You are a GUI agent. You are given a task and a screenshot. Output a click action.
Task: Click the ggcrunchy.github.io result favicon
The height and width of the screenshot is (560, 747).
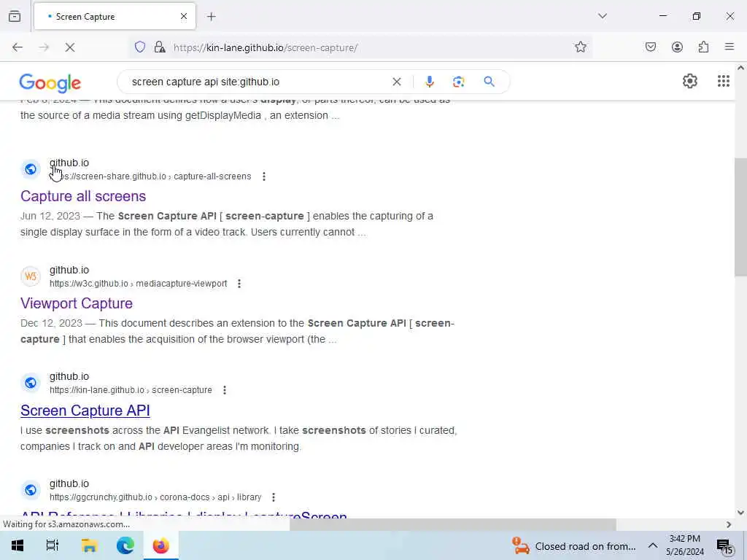tap(31, 490)
